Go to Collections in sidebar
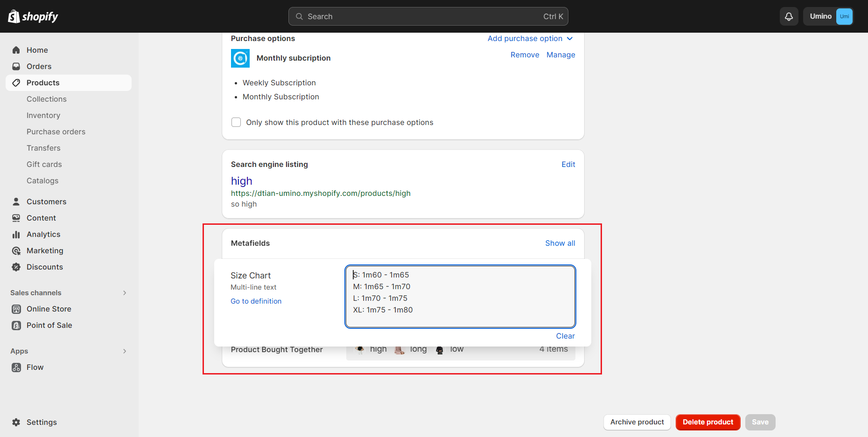Image resolution: width=868 pixels, height=437 pixels. (x=47, y=99)
